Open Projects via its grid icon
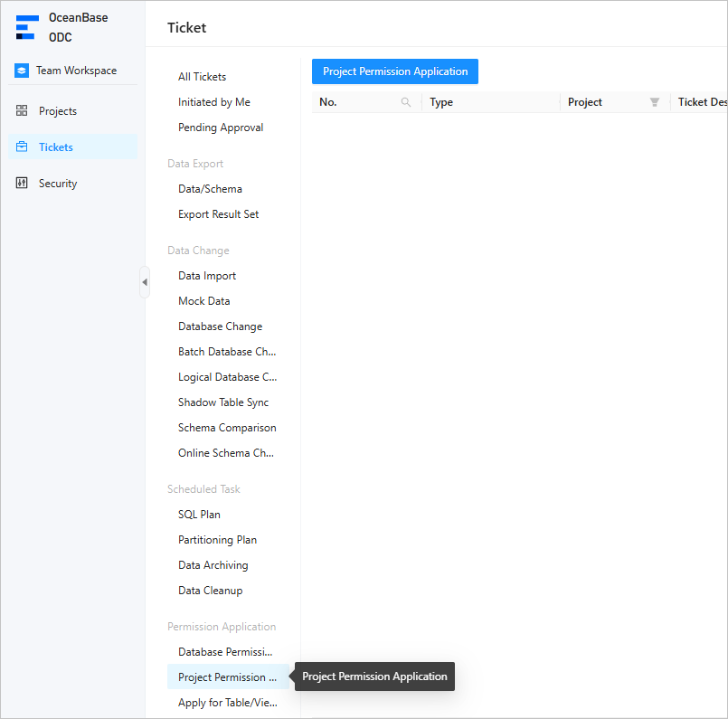The image size is (728, 719). (22, 111)
